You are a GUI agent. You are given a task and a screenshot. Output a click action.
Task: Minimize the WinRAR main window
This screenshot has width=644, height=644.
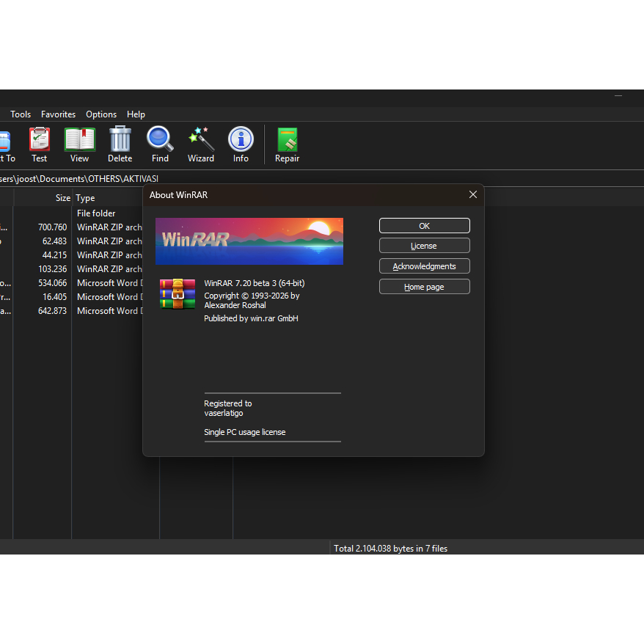click(x=618, y=95)
